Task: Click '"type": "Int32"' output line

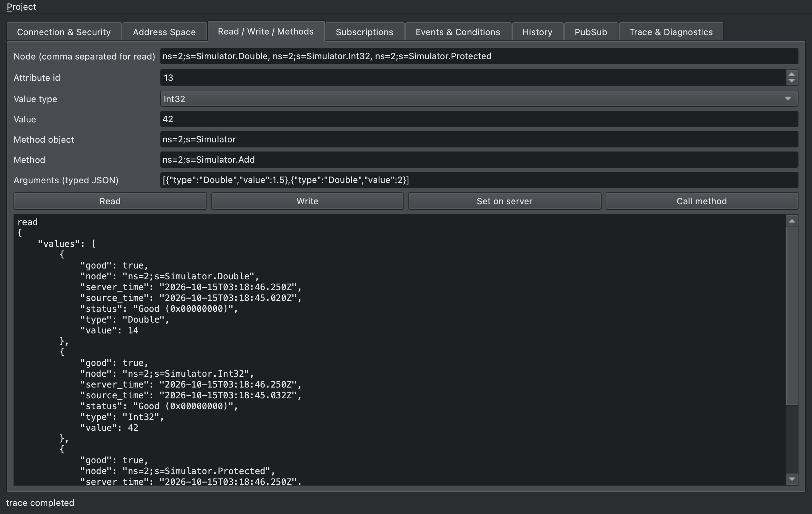Action: pyautogui.click(x=122, y=417)
